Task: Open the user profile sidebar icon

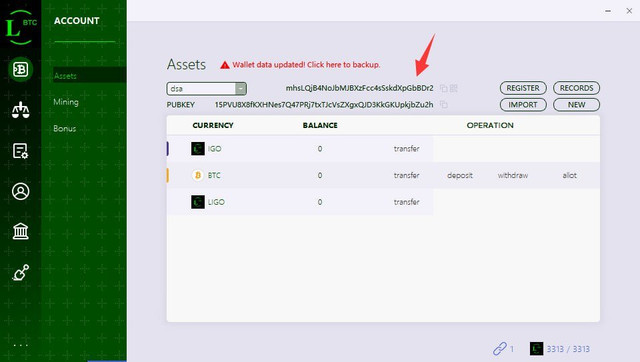Action: pos(20,191)
